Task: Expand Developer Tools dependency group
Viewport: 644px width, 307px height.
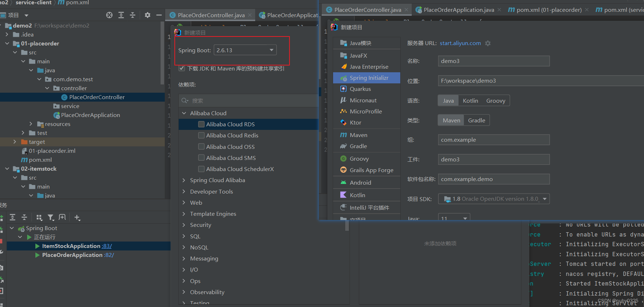Action: (184, 191)
